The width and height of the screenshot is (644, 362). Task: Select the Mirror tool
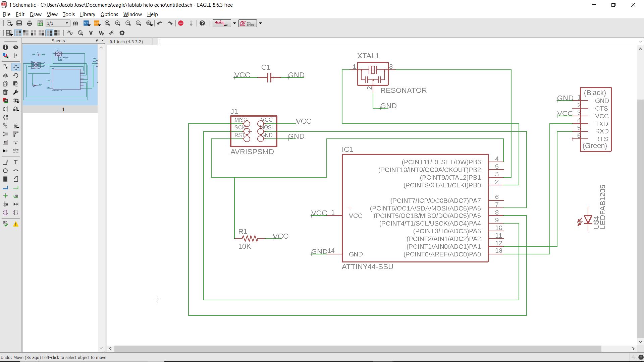pos(5,75)
